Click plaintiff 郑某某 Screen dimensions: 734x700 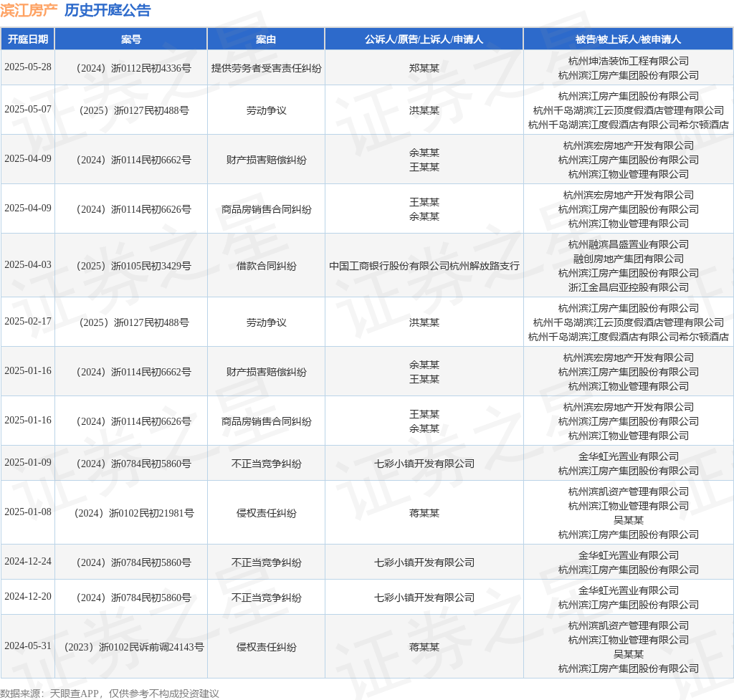[x=424, y=68]
